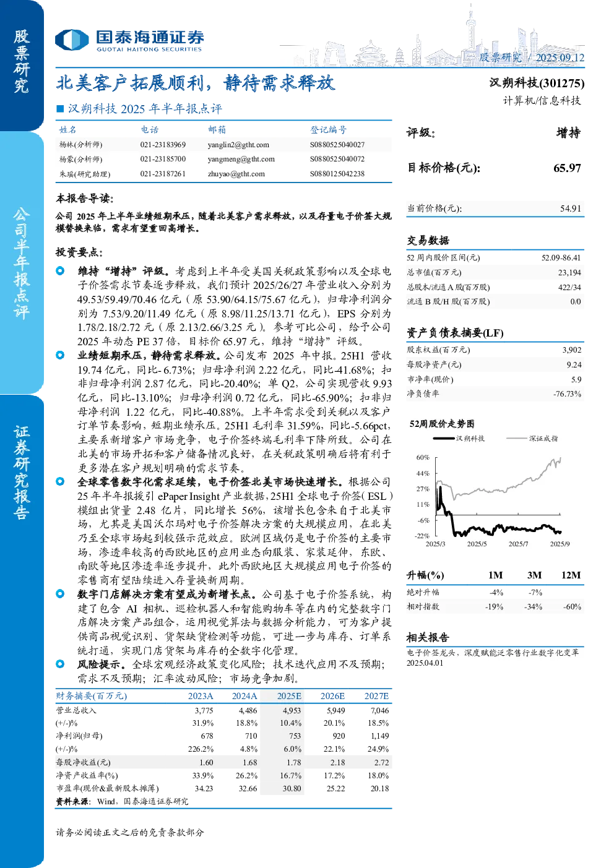Click bullet icon beside 维持"增持"评级
This screenshot has height=868, width=614.
pyautogui.click(x=60, y=270)
